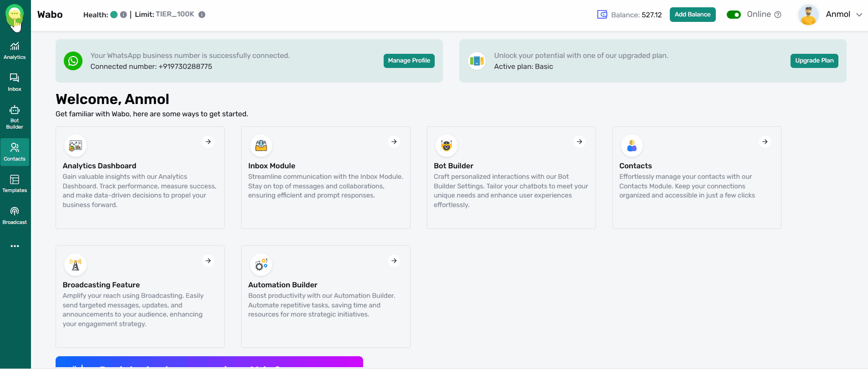Toggle the Online status switch
Image resolution: width=868 pixels, height=369 pixels.
(x=734, y=15)
